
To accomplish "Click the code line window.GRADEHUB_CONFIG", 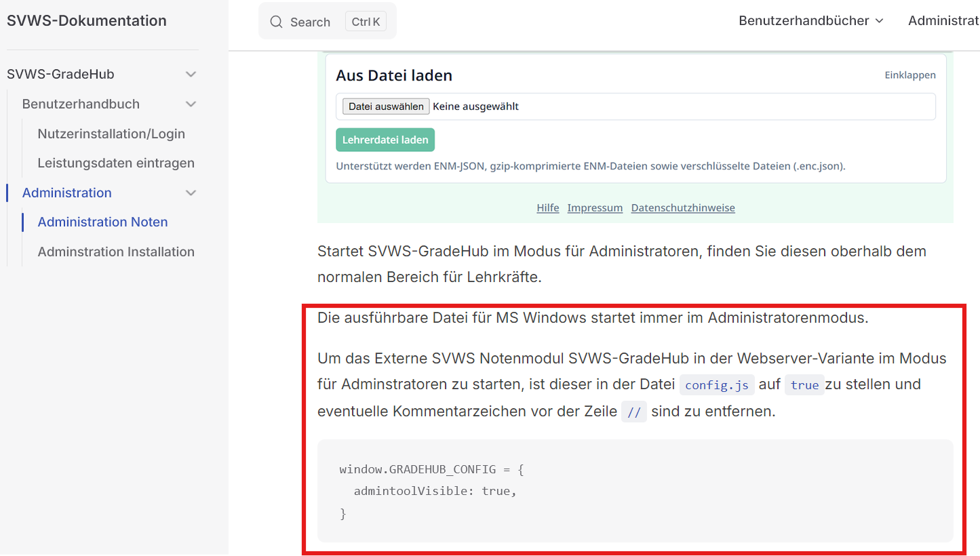I will click(431, 469).
